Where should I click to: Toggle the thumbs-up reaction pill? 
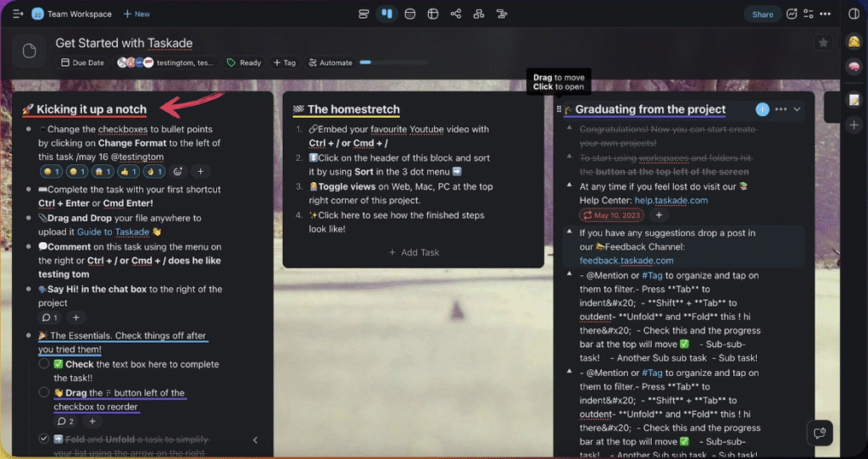click(128, 171)
